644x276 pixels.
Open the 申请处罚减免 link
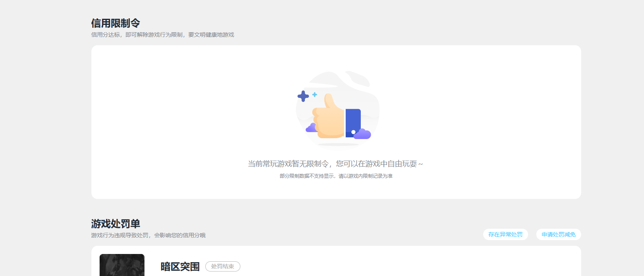click(558, 234)
